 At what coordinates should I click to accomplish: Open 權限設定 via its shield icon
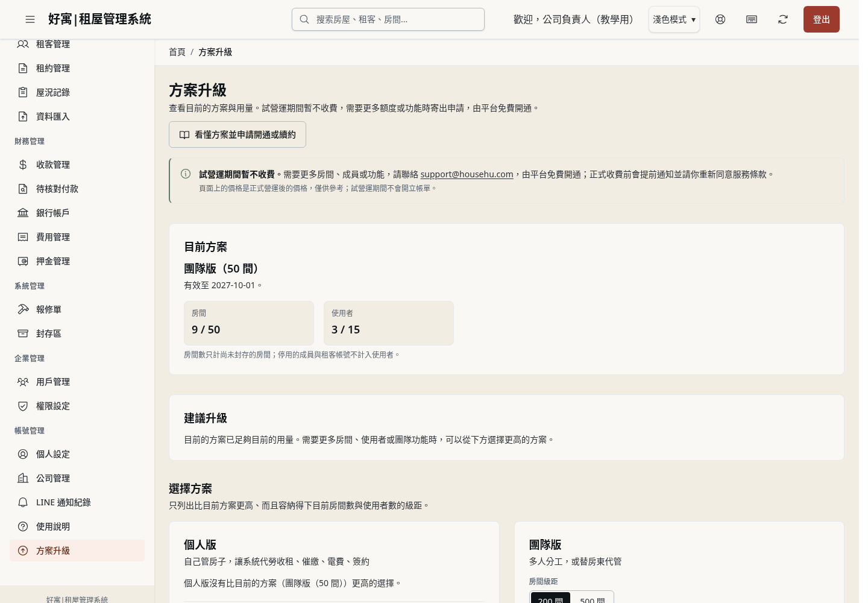(23, 406)
